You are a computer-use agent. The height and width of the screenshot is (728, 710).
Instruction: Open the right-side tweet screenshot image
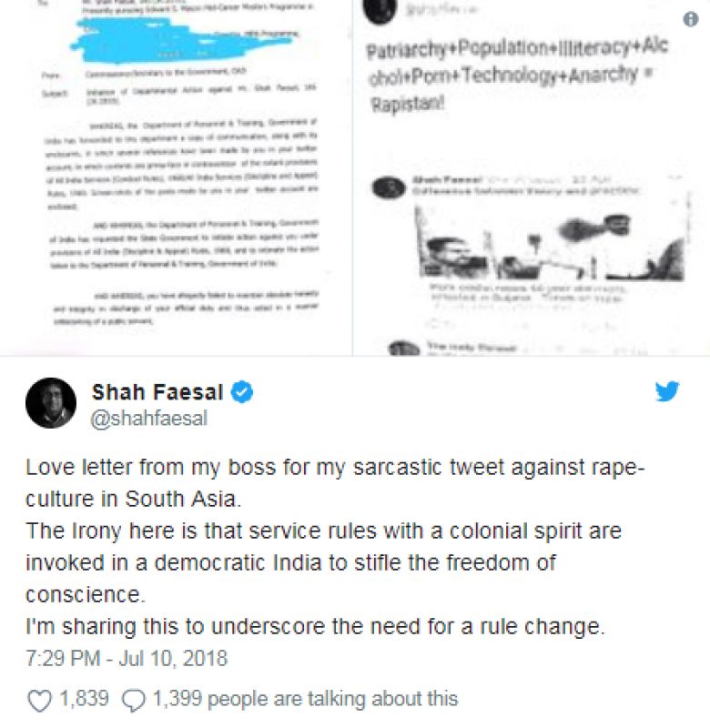532,177
